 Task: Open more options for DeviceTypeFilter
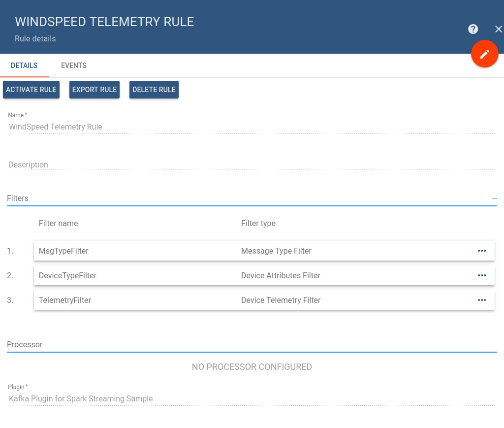pyautogui.click(x=482, y=275)
